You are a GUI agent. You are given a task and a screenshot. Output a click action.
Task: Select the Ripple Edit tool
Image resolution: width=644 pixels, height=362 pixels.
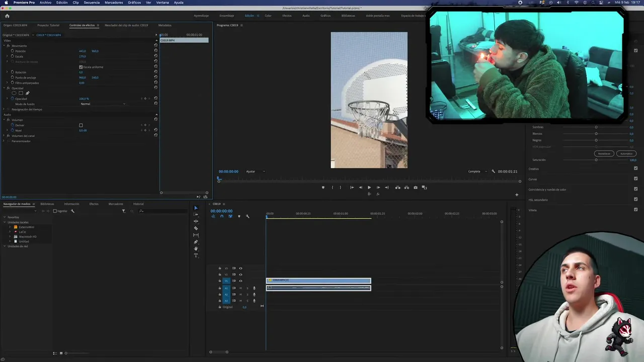pyautogui.click(x=196, y=221)
